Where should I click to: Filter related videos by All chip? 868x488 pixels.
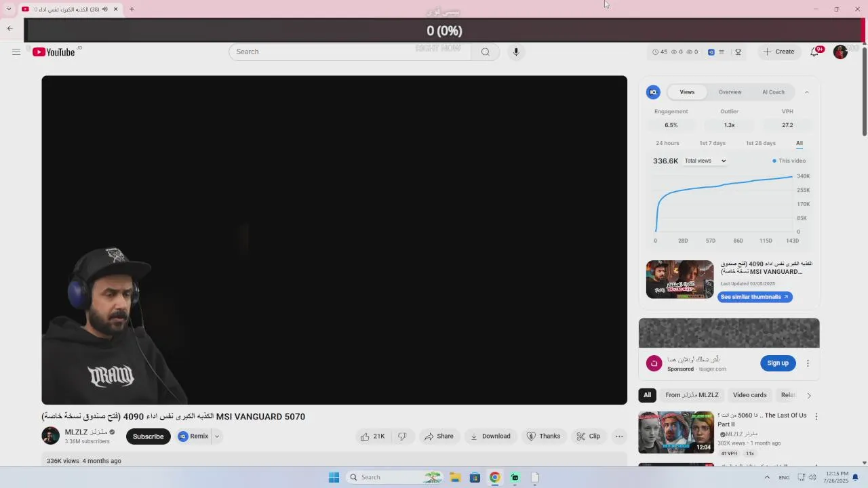(647, 395)
